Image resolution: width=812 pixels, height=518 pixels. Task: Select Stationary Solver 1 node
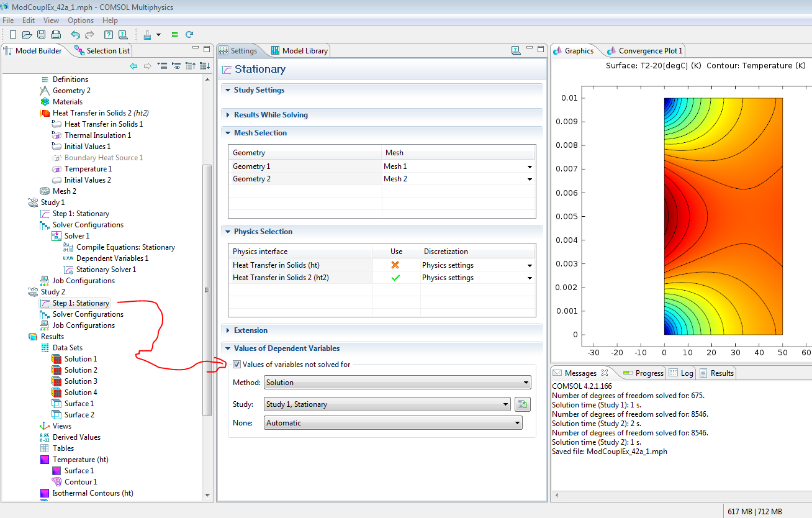[106, 270]
